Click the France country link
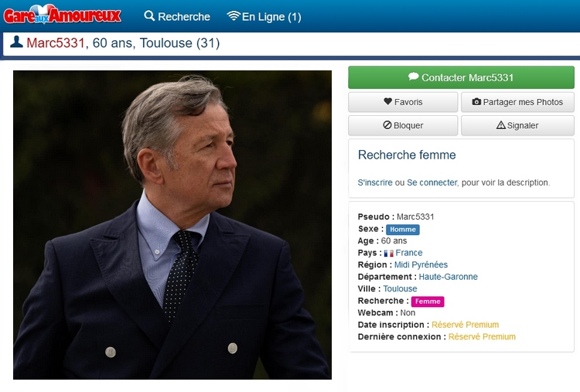 click(x=409, y=253)
